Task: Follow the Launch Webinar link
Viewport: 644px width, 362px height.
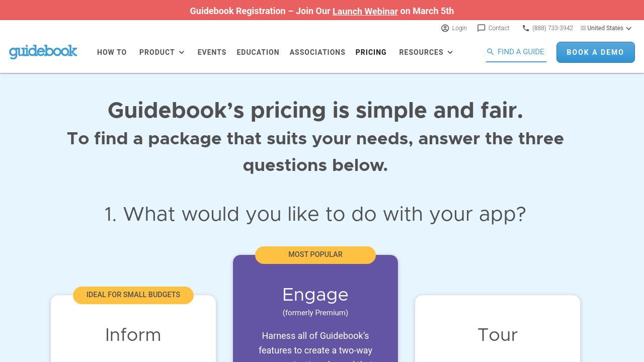Action: coord(365,11)
